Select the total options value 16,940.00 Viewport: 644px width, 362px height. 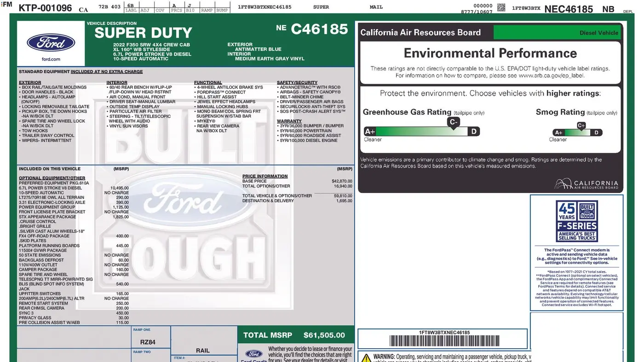[343, 186]
